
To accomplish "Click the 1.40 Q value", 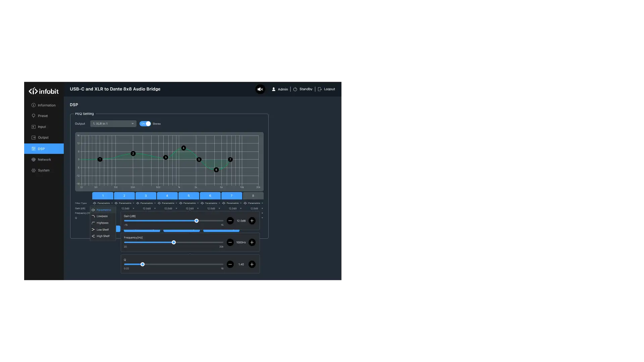I will [241, 264].
